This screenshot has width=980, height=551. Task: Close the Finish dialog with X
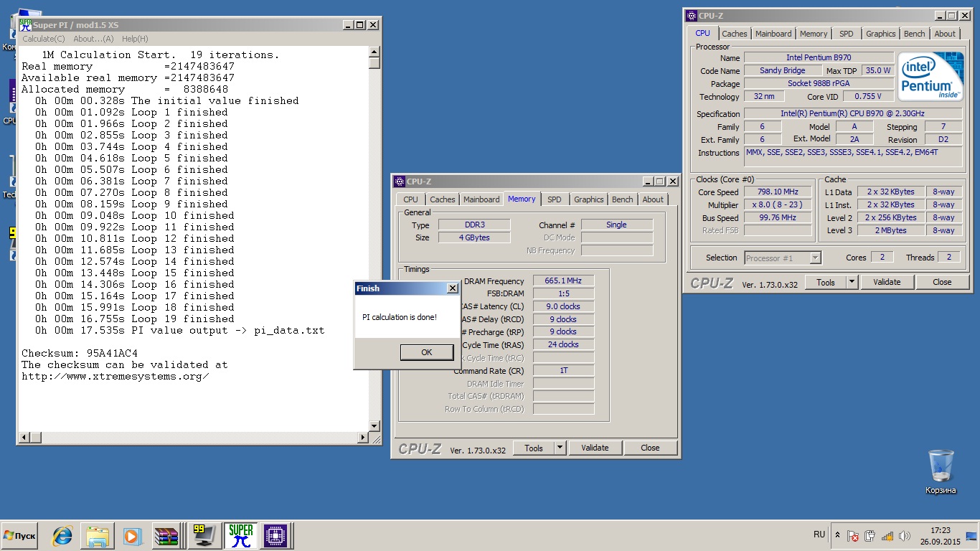point(452,288)
